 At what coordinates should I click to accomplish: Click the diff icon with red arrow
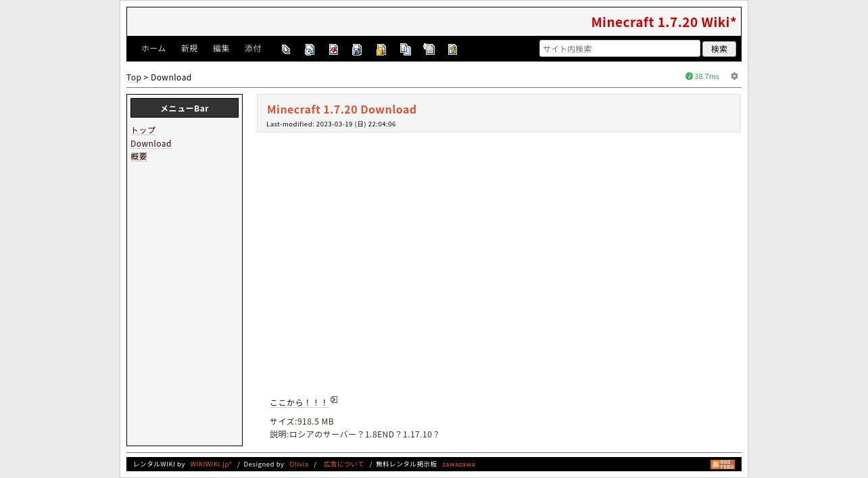[333, 49]
